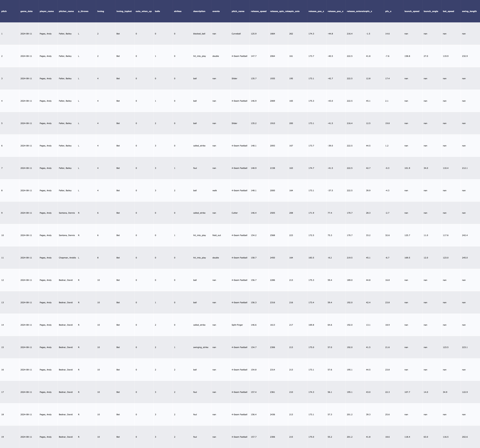Viewport: 480px width, 448px height.
Task: Click the Curveball cell in row 1
Action: pyautogui.click(x=236, y=34)
